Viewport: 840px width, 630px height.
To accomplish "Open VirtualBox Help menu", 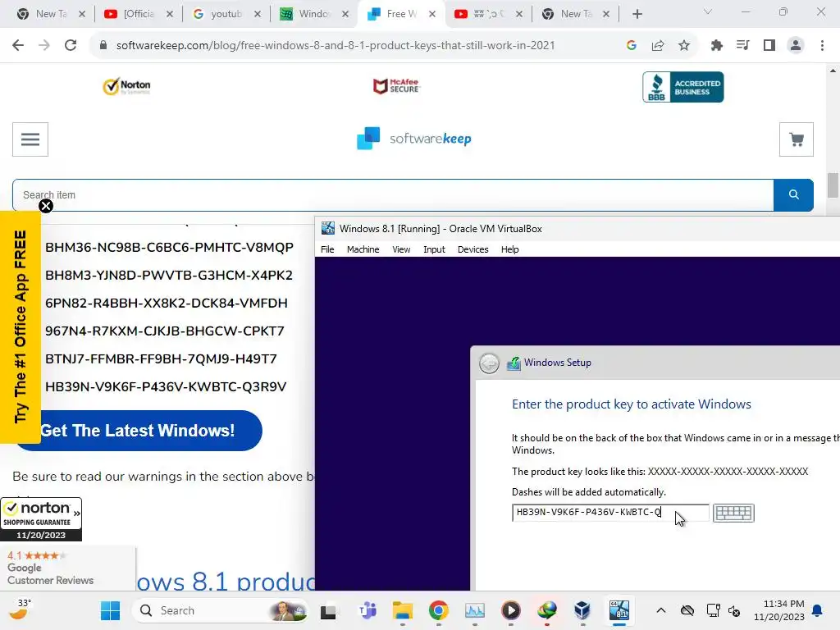I will [510, 249].
